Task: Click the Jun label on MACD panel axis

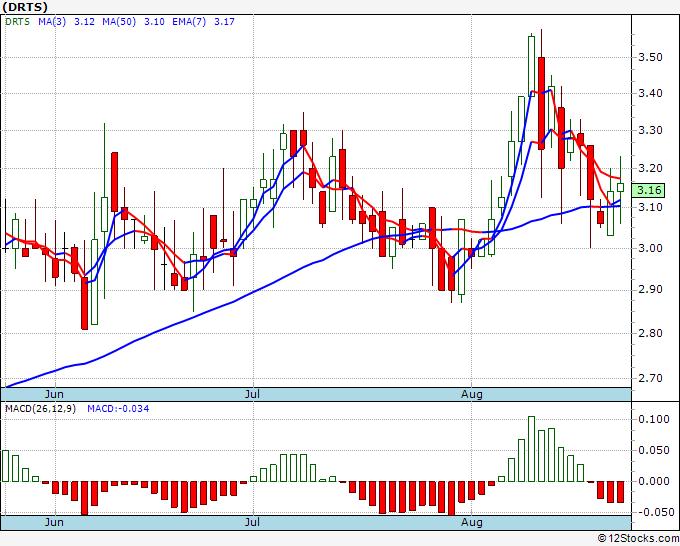Action: point(54,522)
